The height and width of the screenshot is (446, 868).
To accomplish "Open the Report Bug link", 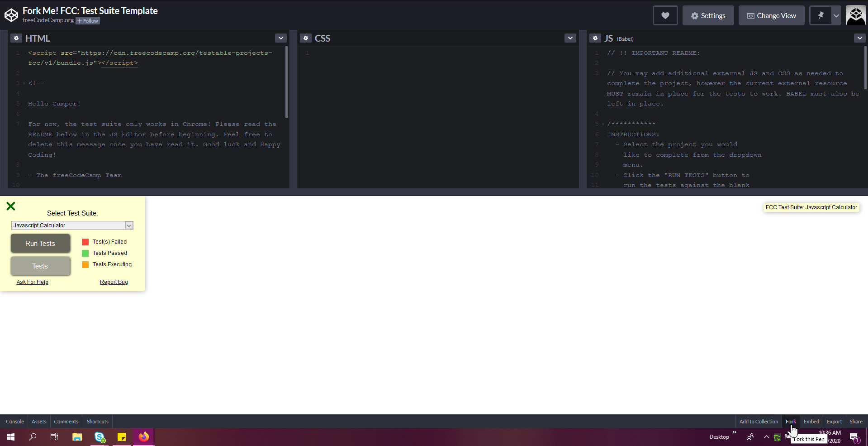I will click(114, 282).
